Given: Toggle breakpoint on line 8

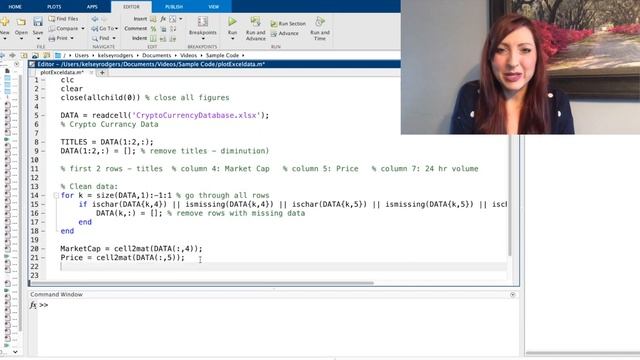Looking at the screenshot, I should click(x=43, y=142).
